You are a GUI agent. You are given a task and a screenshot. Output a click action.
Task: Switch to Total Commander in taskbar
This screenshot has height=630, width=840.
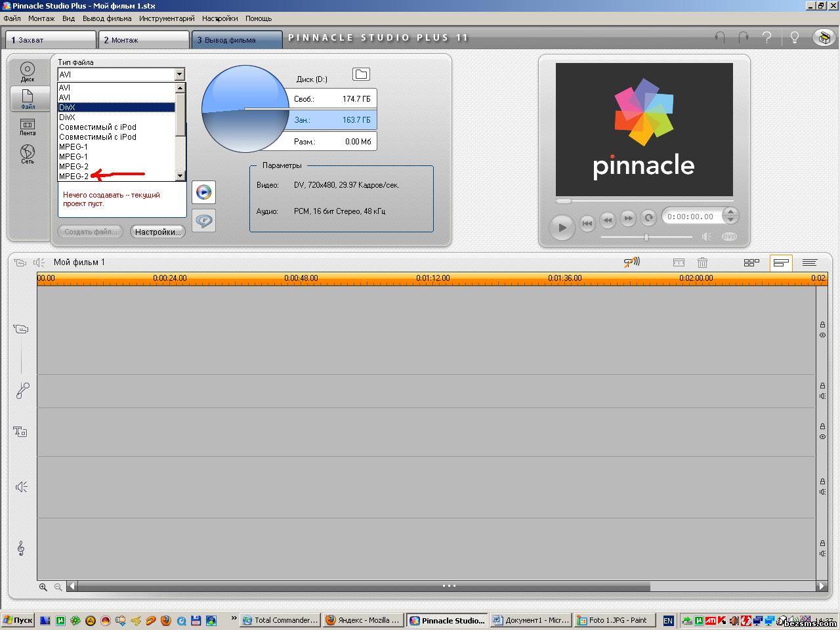pyautogui.click(x=280, y=620)
